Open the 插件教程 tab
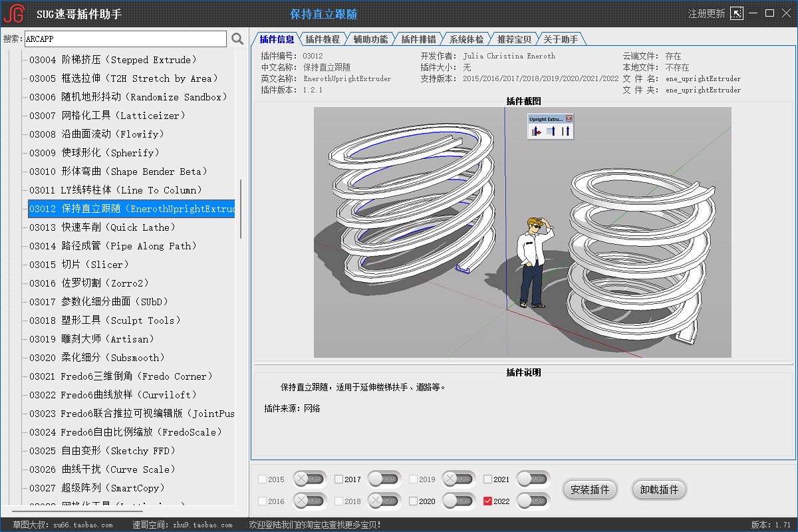 [x=323, y=39]
